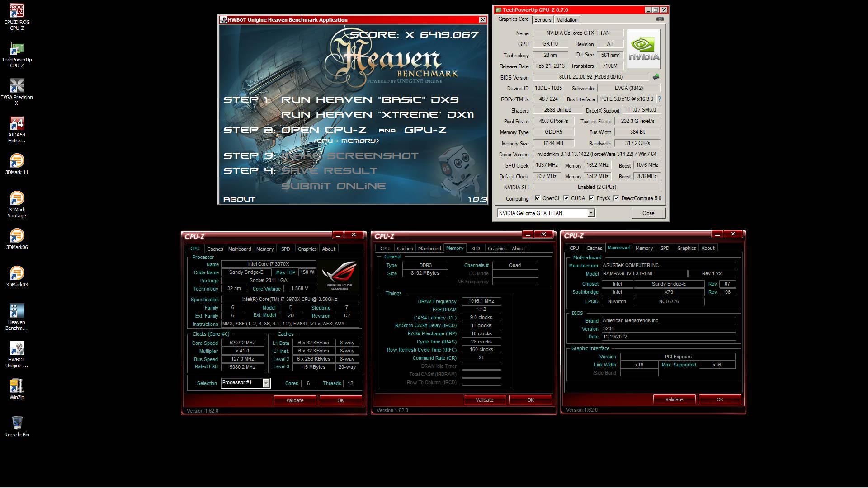This screenshot has width=868, height=488.
Task: Open About in HWBOT Heaven app
Action: (x=239, y=199)
